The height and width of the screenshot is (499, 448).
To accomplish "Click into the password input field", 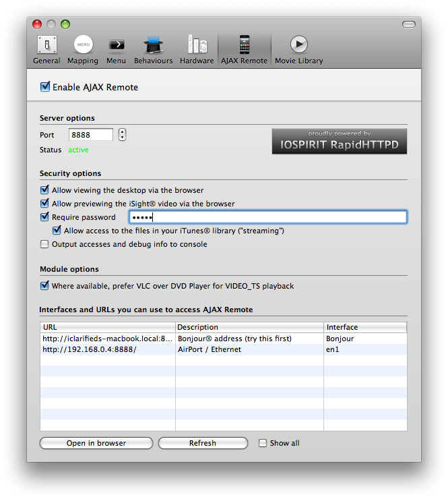I will 276,217.
